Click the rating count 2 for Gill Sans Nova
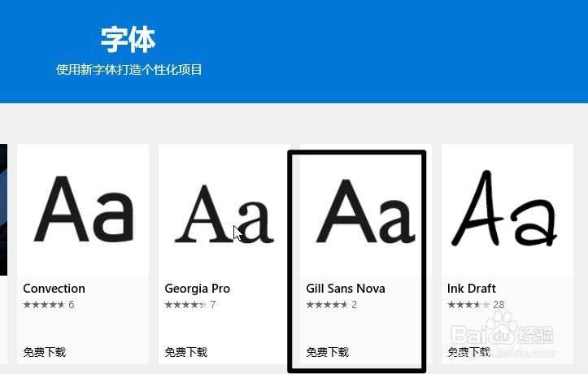The width and height of the screenshot is (588, 374). [x=354, y=305]
